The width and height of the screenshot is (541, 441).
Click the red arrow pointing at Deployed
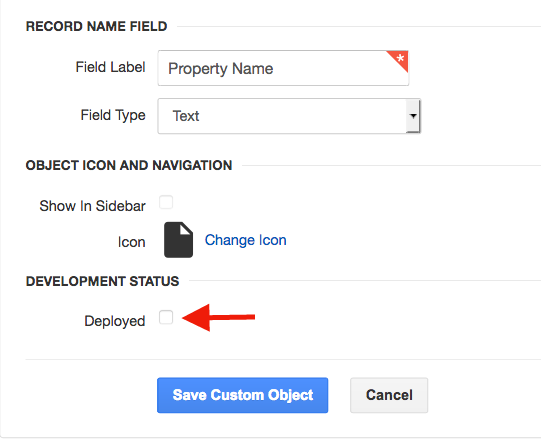pyautogui.click(x=218, y=317)
